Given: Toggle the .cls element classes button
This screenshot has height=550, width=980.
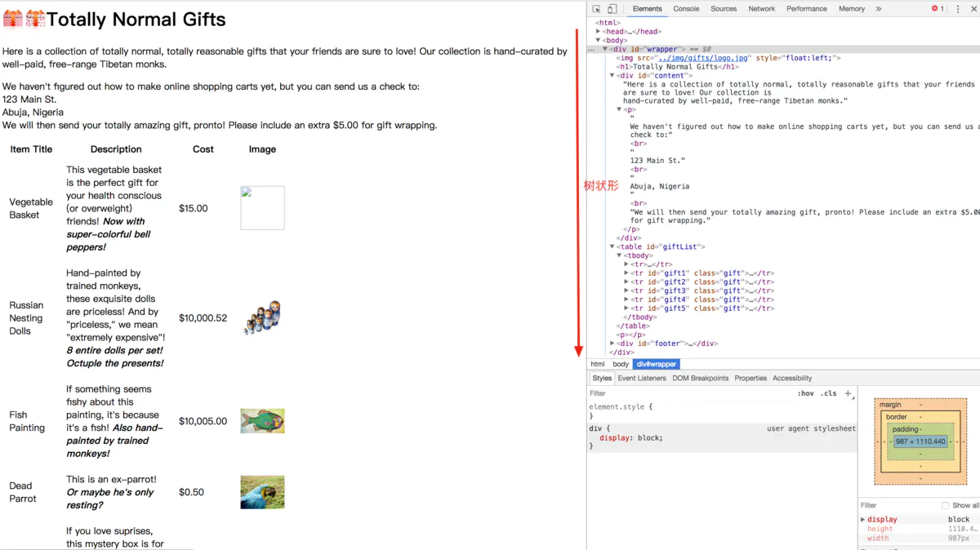Looking at the screenshot, I should (828, 393).
